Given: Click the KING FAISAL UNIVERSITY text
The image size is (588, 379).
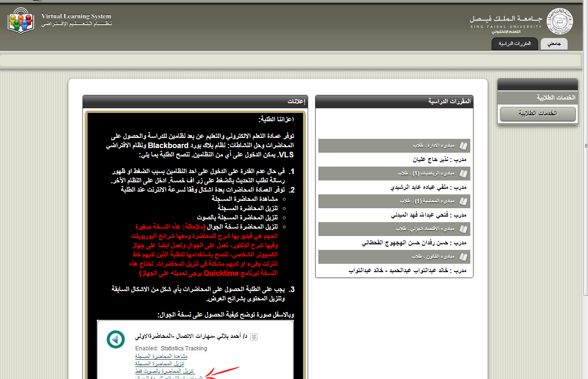Looking at the screenshot, I should point(506,27).
